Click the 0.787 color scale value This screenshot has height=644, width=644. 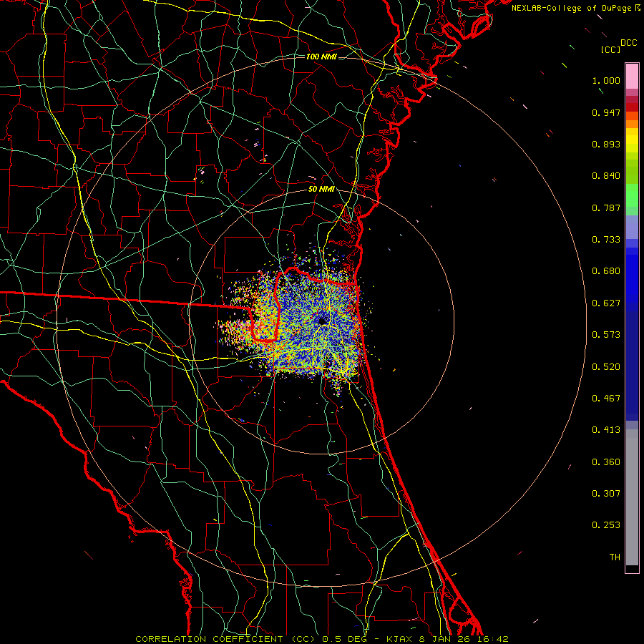point(606,208)
